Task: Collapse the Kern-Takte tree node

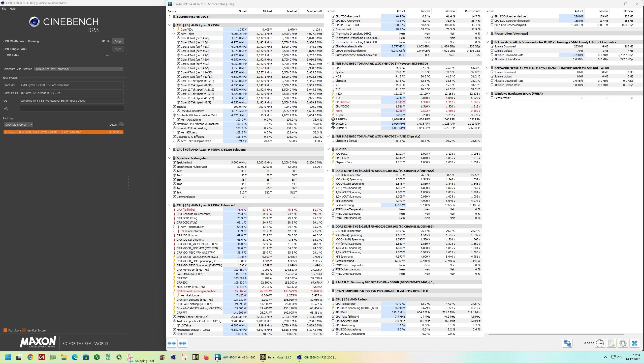Action: [x=174, y=34]
